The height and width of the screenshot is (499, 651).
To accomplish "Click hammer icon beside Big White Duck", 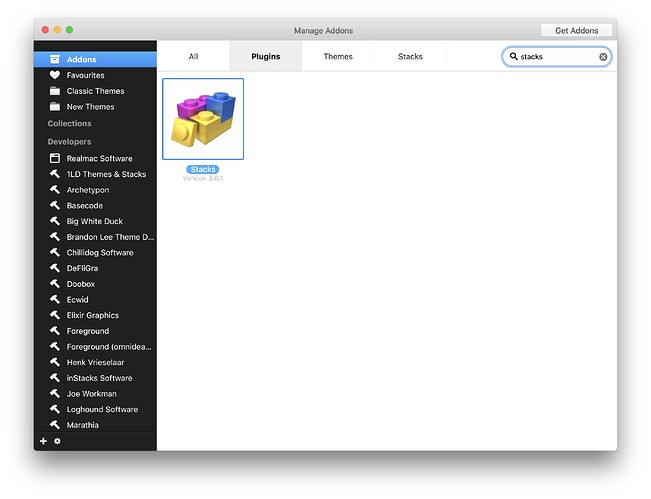I will coord(55,221).
